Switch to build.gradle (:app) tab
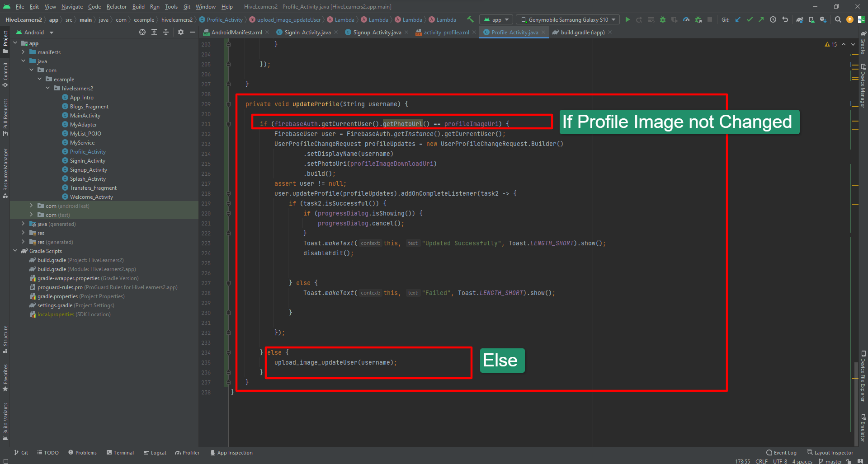 tap(582, 32)
